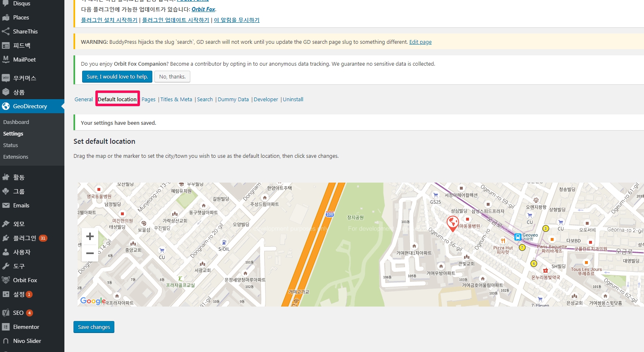Open the Edit page link in warning

420,42
